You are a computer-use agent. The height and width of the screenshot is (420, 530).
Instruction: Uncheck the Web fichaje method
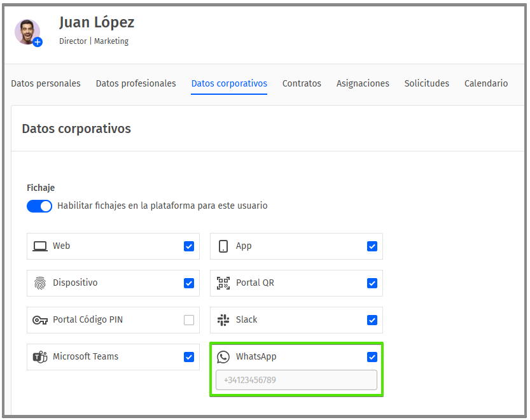[189, 246]
